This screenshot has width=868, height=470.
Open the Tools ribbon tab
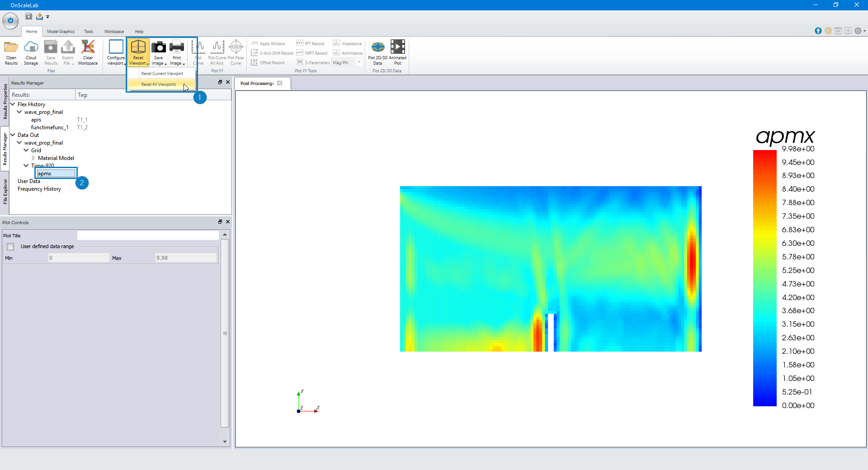(x=89, y=32)
